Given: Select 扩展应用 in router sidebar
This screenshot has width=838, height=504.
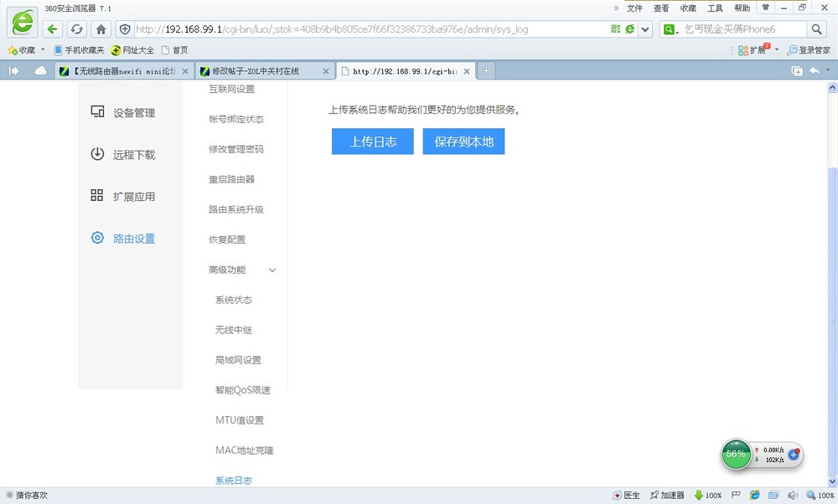Looking at the screenshot, I should click(123, 197).
